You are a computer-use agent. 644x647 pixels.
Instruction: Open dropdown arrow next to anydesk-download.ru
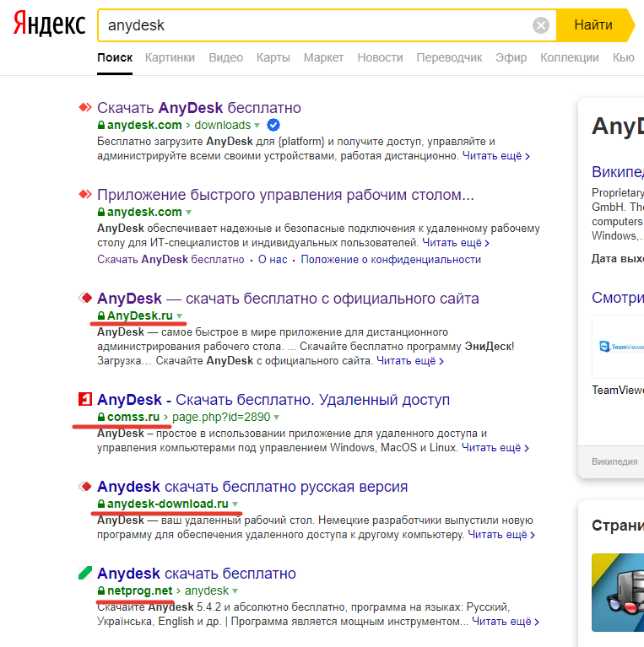coord(235,504)
